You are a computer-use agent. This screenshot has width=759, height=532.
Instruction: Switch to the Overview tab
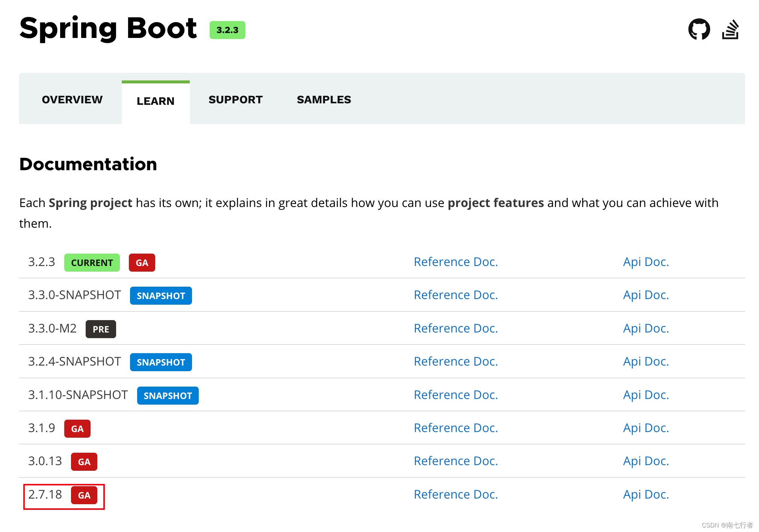tap(72, 100)
